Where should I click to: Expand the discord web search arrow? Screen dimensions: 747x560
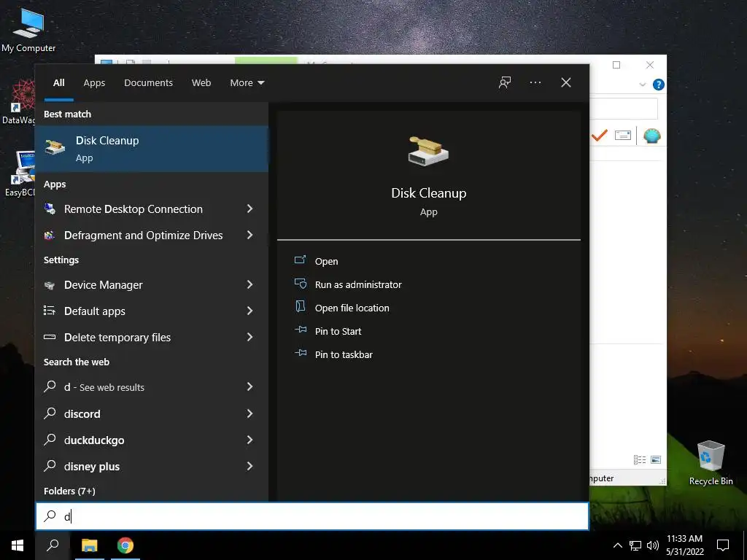pos(249,413)
